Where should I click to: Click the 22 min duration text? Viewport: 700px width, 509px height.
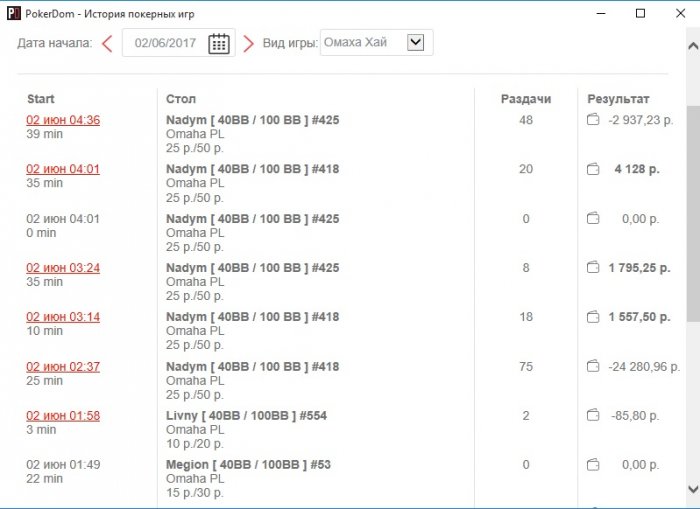(x=44, y=479)
